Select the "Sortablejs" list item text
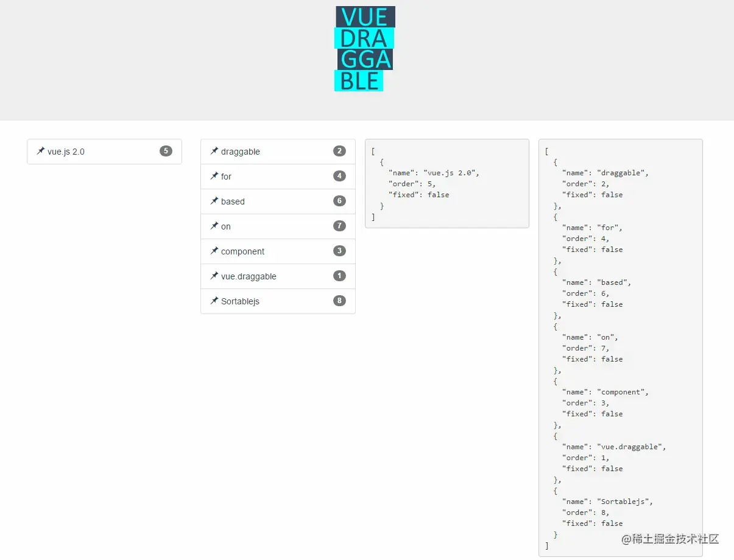734x560 pixels. 240,301
